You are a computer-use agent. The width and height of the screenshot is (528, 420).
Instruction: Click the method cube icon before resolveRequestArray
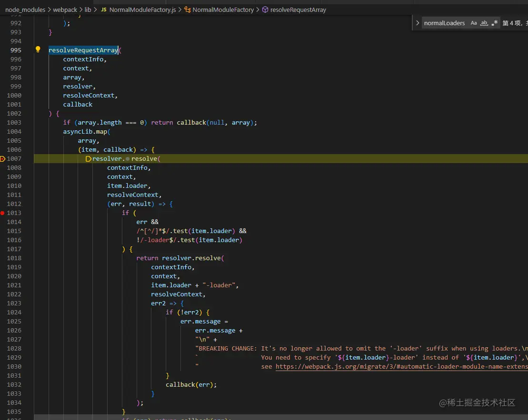click(265, 10)
